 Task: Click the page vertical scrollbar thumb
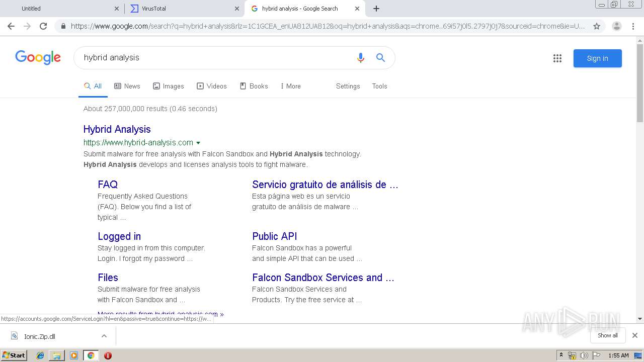[640, 83]
